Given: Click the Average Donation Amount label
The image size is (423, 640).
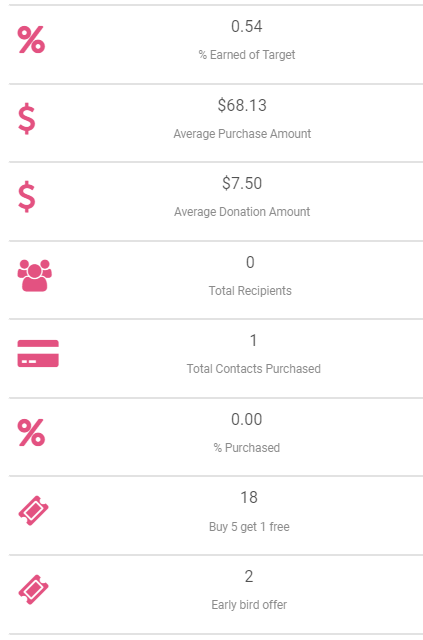Looking at the screenshot, I should pos(242,212).
